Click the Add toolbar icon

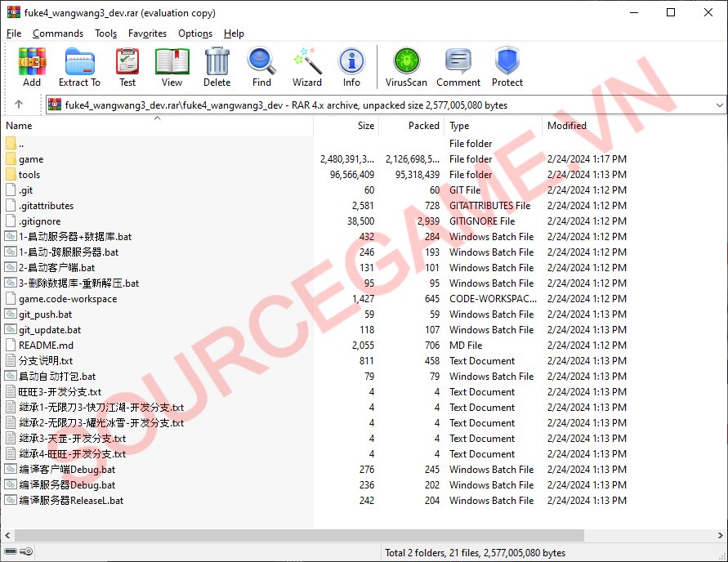[32, 66]
